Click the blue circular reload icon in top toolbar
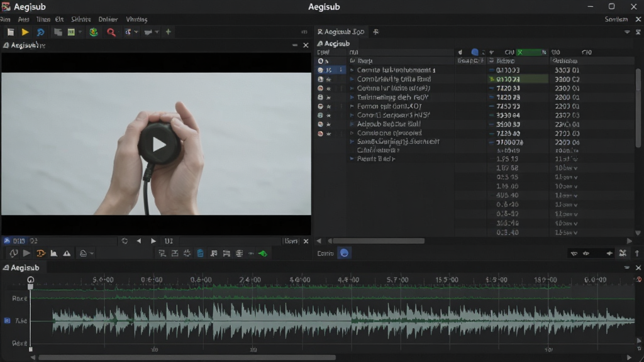 click(40, 32)
